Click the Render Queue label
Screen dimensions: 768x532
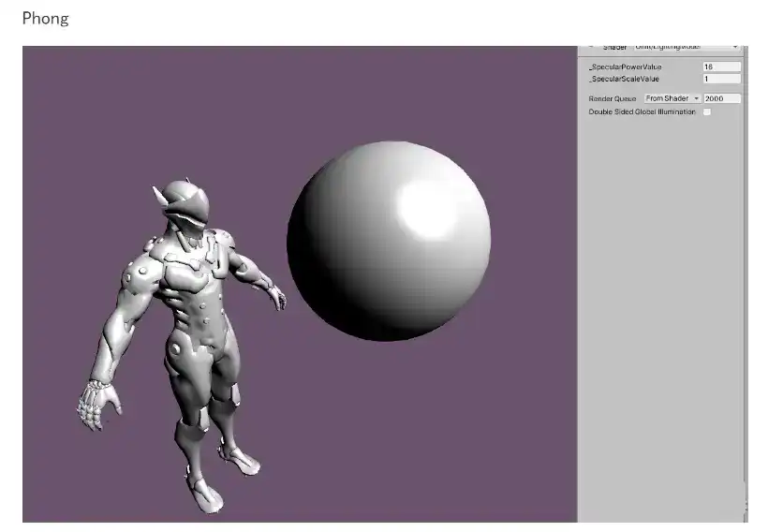pyautogui.click(x=613, y=98)
